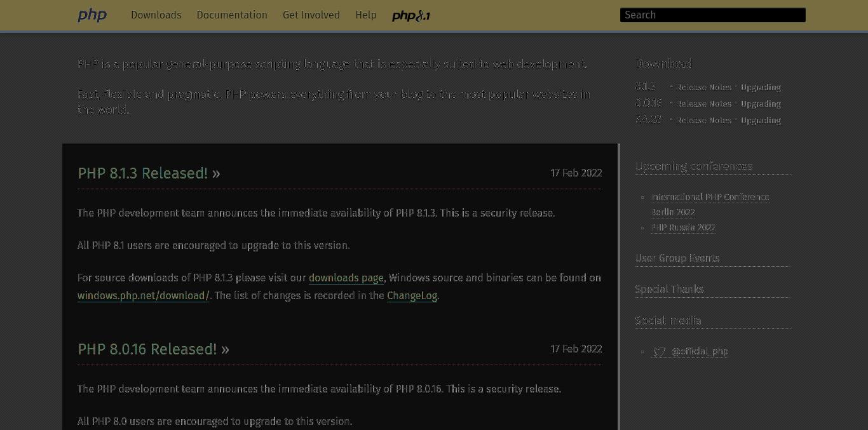Image resolution: width=868 pixels, height=430 pixels.
Task: Open Upgrading guide for 7.4.28
Action: [761, 121]
